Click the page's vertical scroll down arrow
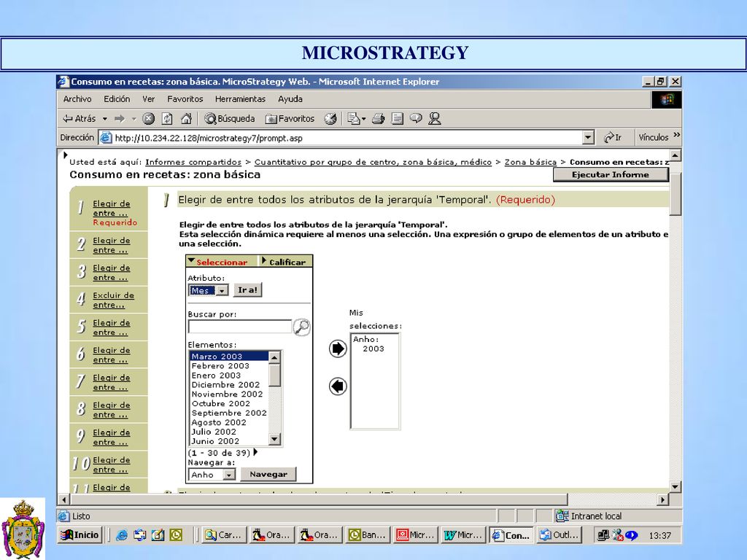The width and height of the screenshot is (747, 560). (x=675, y=486)
